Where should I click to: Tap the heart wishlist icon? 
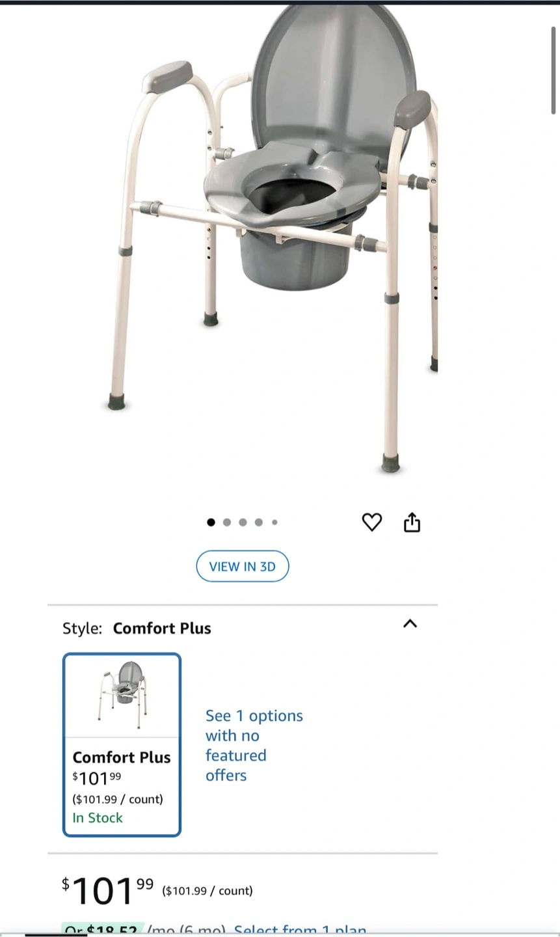(x=371, y=522)
